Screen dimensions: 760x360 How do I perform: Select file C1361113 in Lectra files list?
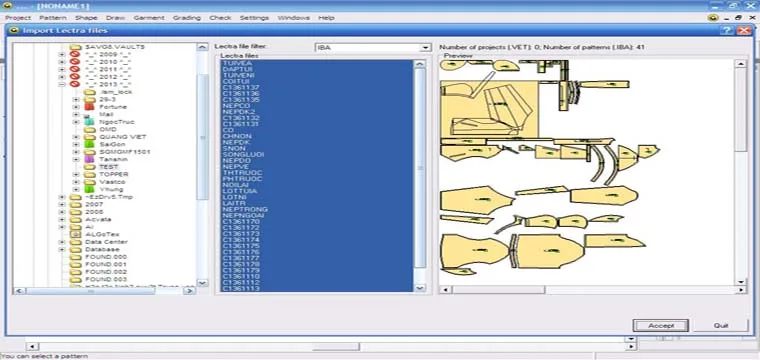241,288
